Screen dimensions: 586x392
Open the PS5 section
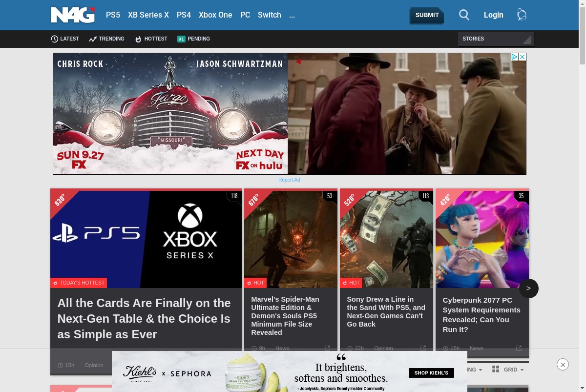(x=113, y=15)
